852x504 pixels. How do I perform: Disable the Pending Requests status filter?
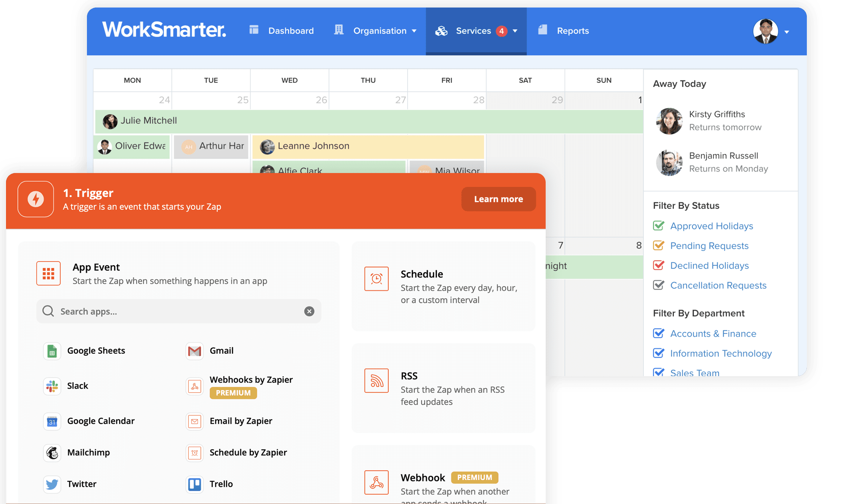(x=659, y=246)
